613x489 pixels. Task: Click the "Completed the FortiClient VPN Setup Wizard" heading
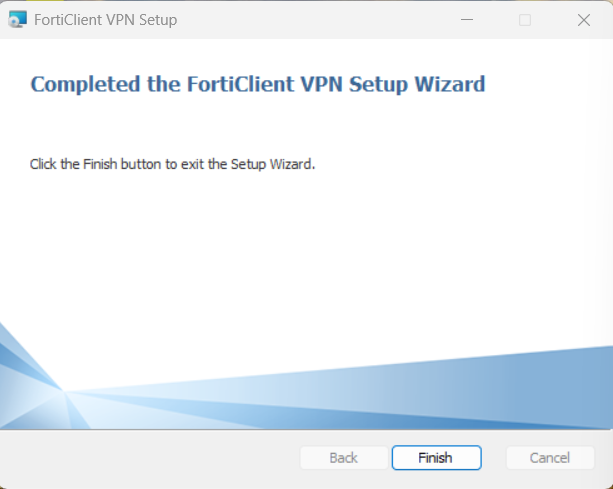click(258, 84)
